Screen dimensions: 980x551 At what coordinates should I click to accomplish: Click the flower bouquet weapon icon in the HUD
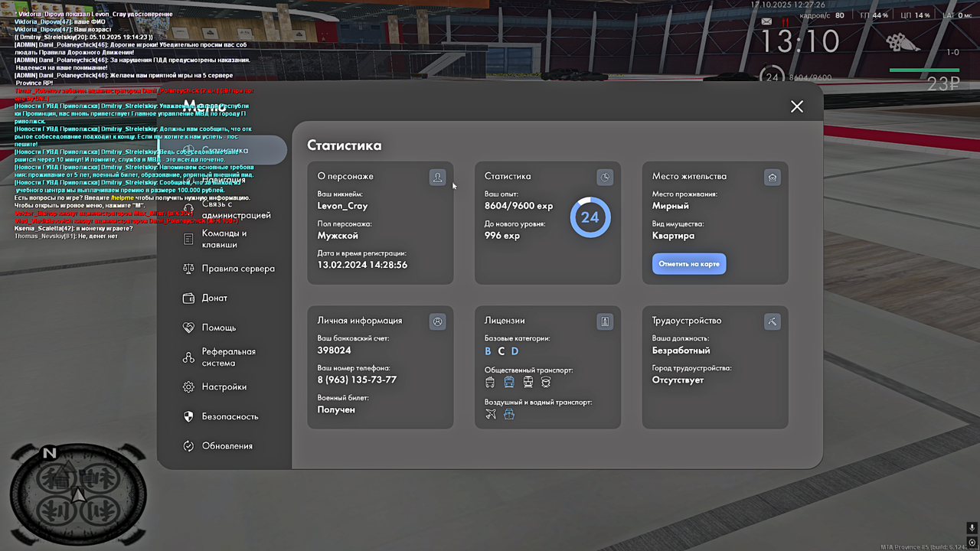pyautogui.click(x=903, y=42)
